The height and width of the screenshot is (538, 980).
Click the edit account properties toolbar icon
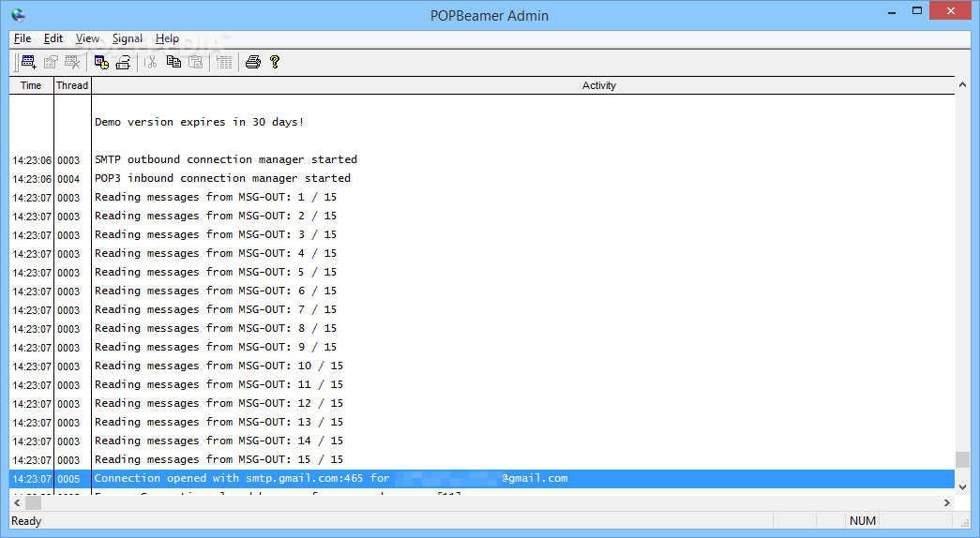coord(51,62)
